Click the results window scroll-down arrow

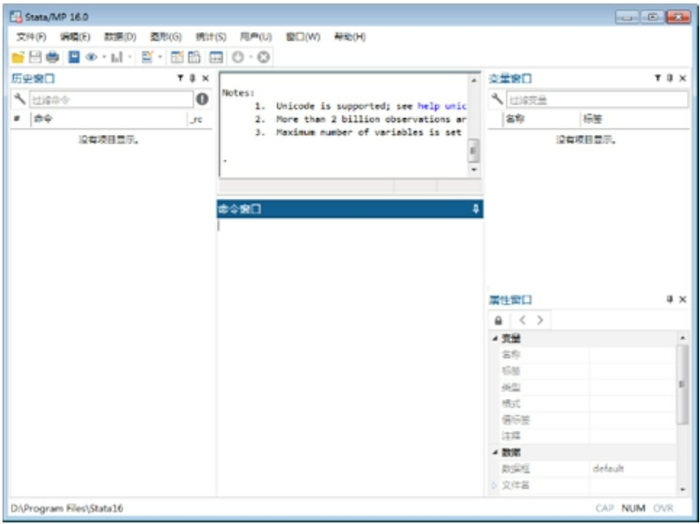click(474, 170)
